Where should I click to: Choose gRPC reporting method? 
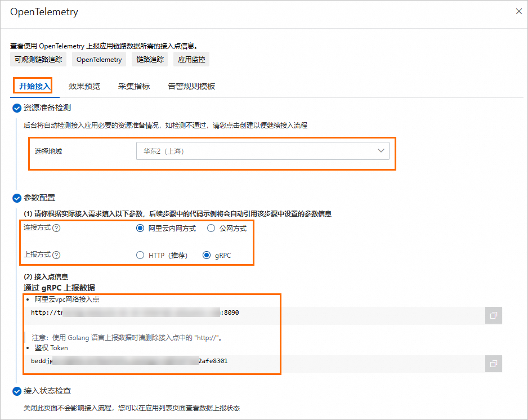click(207, 255)
